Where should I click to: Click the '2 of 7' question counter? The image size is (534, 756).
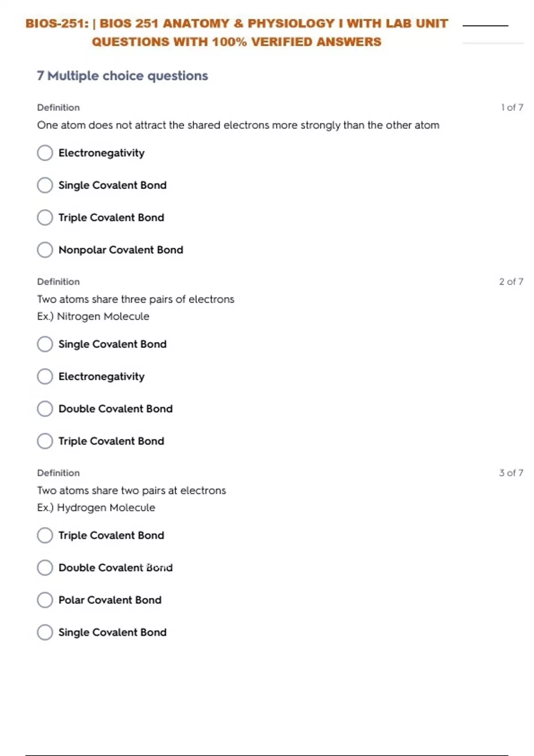tap(511, 282)
